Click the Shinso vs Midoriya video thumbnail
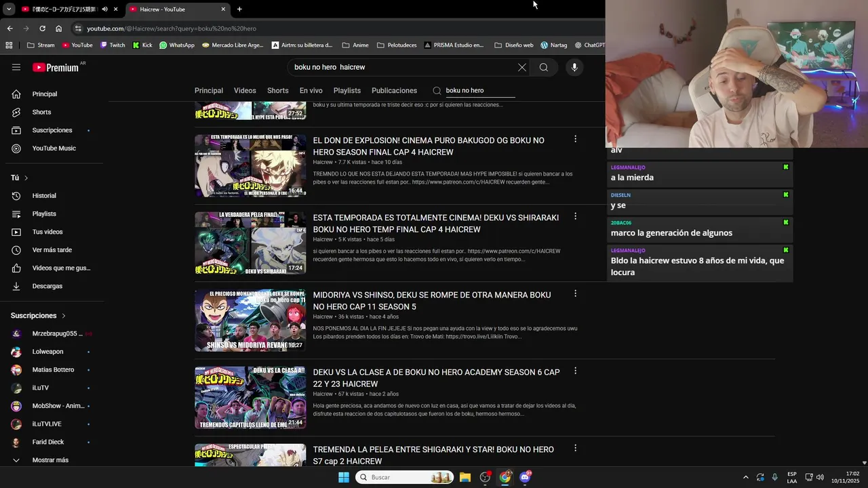The height and width of the screenshot is (488, 868). coord(250,320)
